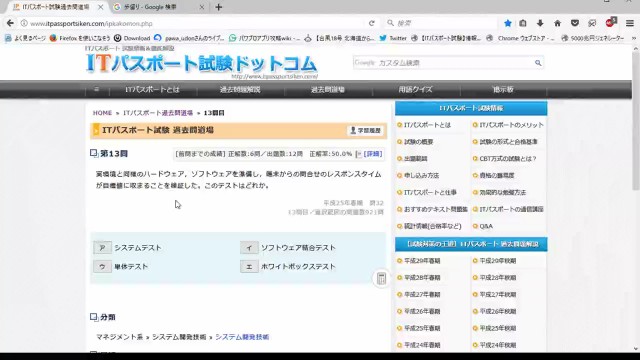Click the site search magnifier icon
The height and width of the screenshot is (360, 640).
[538, 63]
